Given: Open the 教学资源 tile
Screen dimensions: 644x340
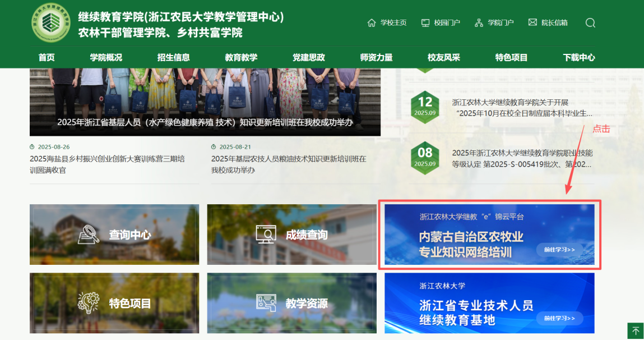Looking at the screenshot, I should (x=291, y=304).
